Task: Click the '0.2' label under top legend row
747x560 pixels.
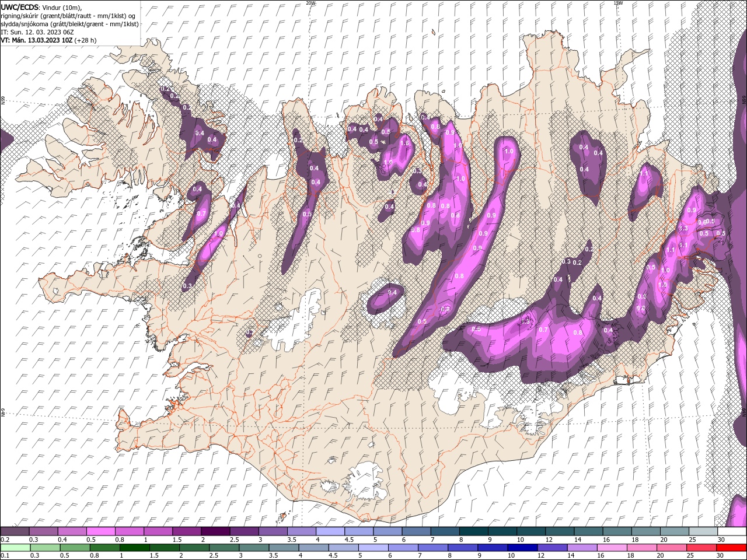Action: pos(5,540)
